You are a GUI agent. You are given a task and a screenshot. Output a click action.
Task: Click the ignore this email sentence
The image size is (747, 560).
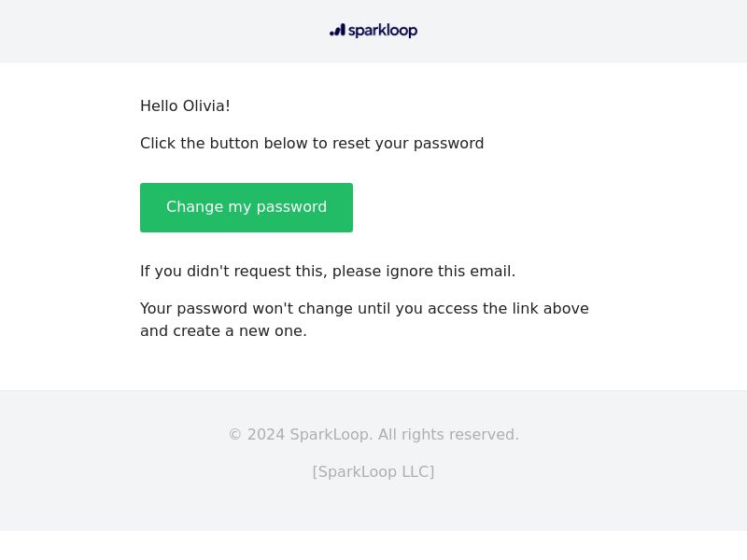click(x=328, y=271)
